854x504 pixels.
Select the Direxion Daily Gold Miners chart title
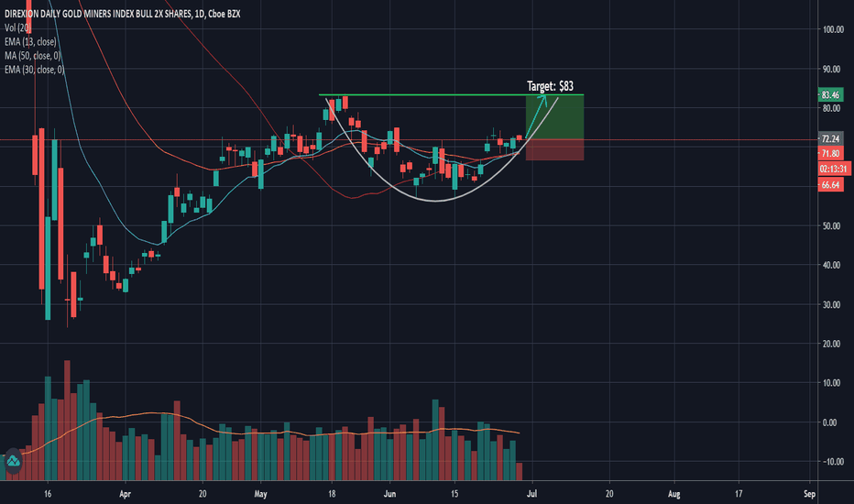[122, 14]
